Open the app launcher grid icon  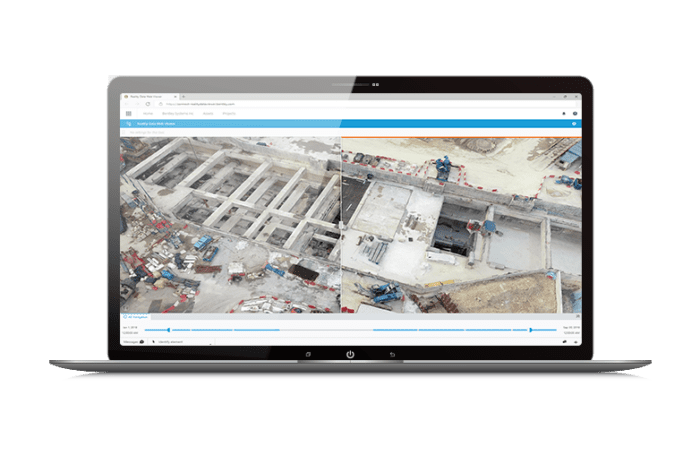coord(128,113)
